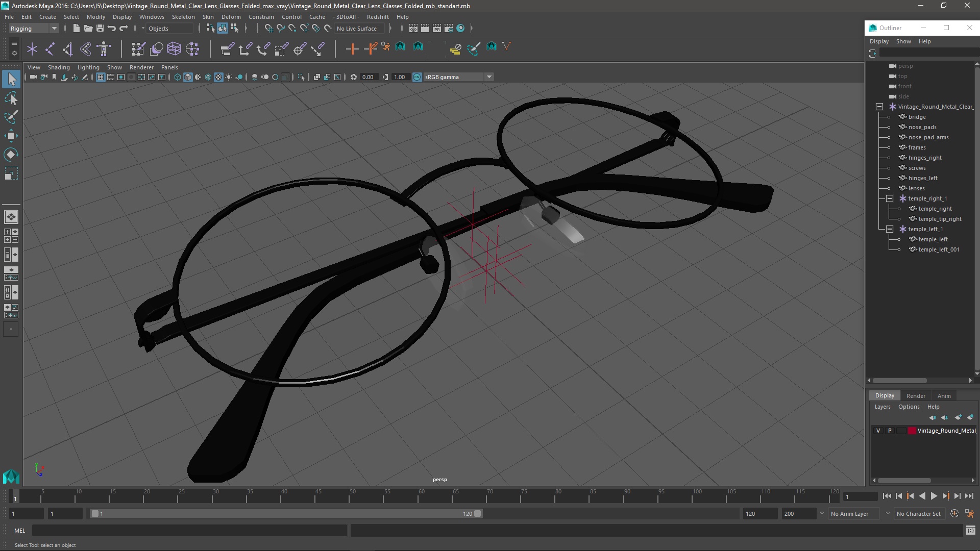This screenshot has height=551, width=980.
Task: Click No Live Surface field
Action: [x=359, y=29]
